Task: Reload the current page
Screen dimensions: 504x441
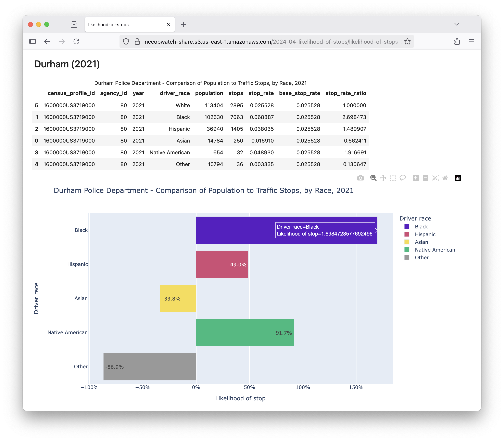Action: 76,42
